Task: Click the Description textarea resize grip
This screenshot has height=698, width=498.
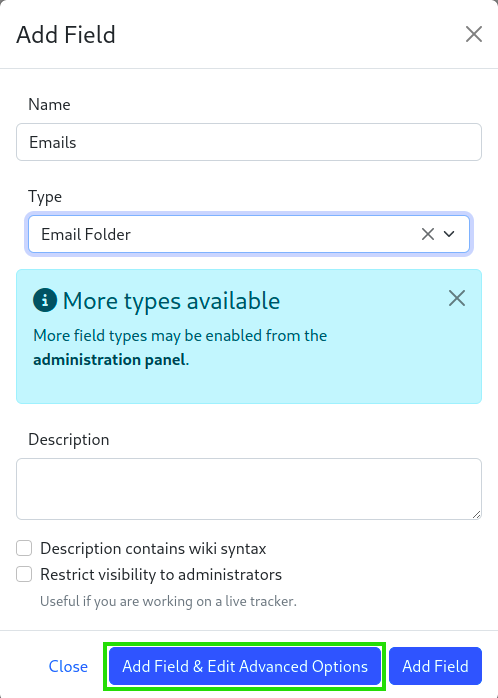Action: (x=476, y=515)
